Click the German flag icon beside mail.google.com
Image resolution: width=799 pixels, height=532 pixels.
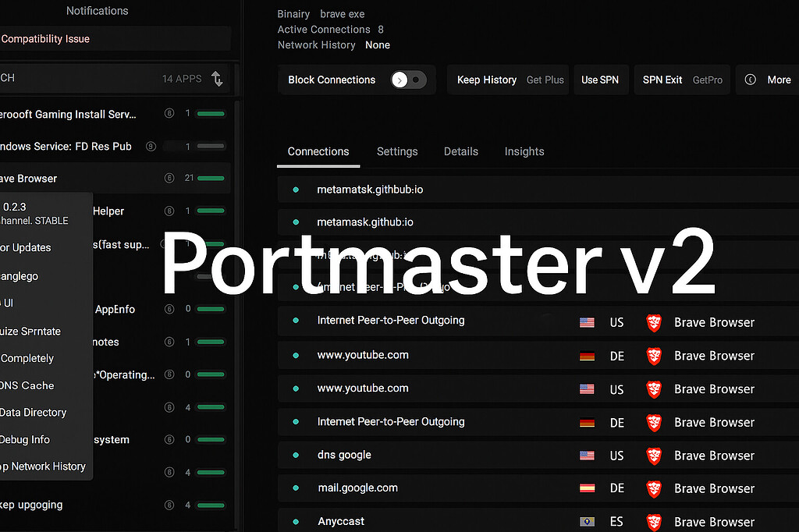(586, 488)
